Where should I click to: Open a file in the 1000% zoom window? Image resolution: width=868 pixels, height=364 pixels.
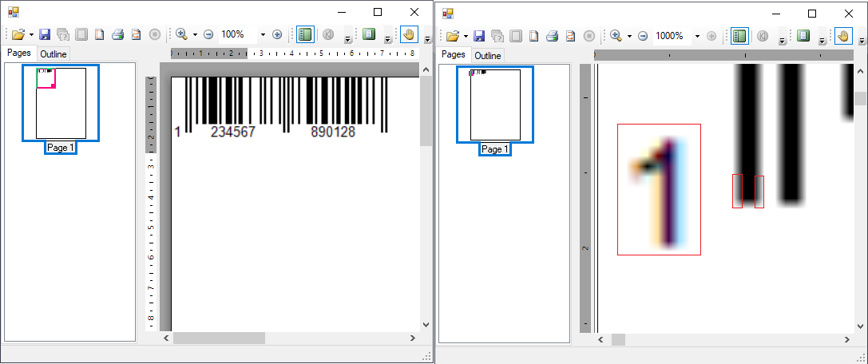pos(452,36)
